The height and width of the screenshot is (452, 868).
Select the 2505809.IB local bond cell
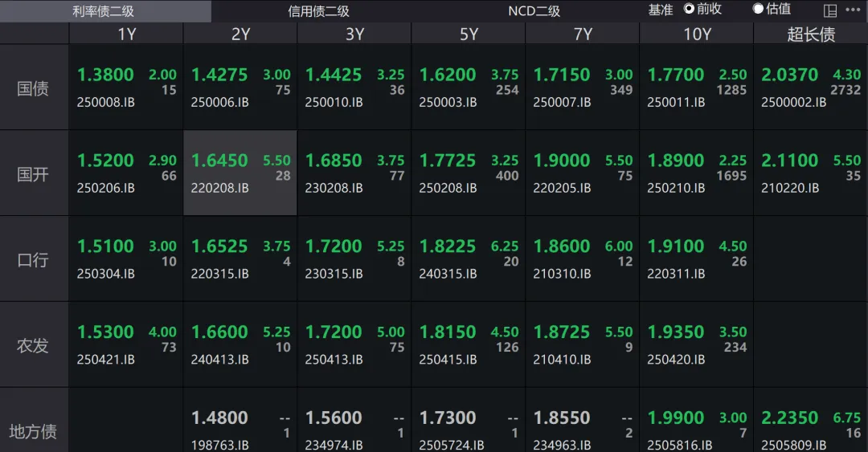810,430
